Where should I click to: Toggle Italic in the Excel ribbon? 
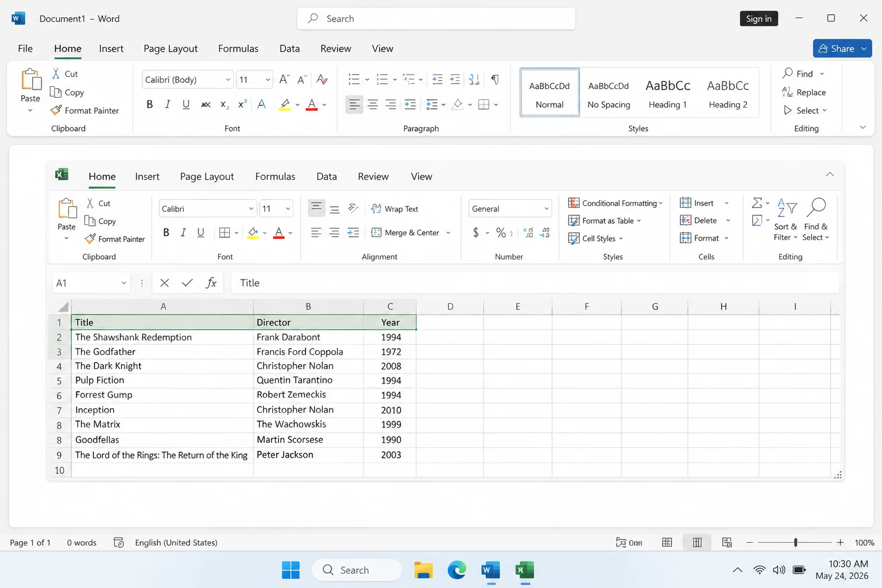coord(183,233)
